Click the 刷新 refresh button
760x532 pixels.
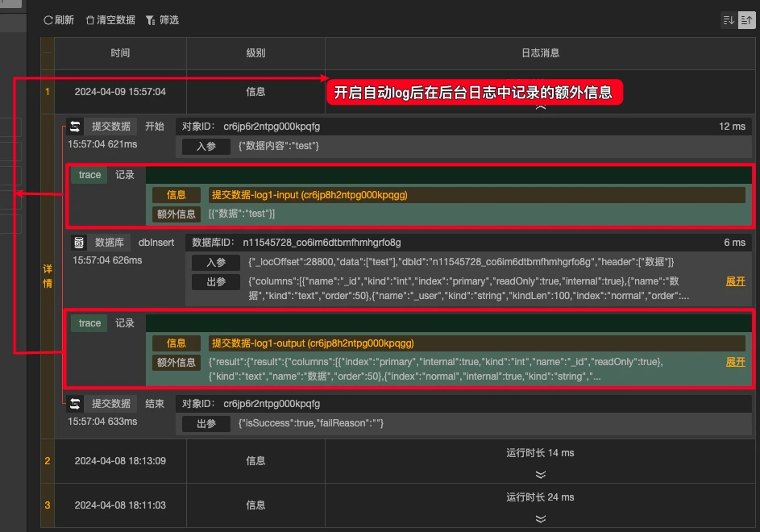[59, 20]
